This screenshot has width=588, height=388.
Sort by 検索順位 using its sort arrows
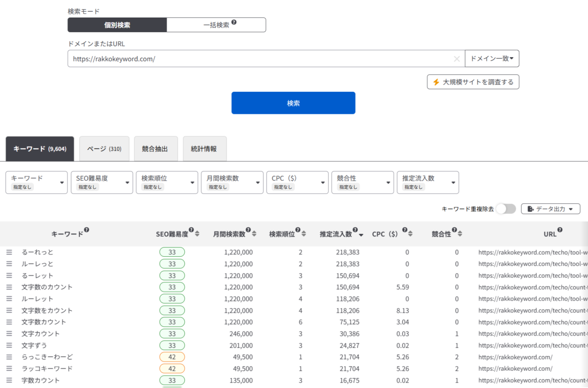(x=304, y=234)
